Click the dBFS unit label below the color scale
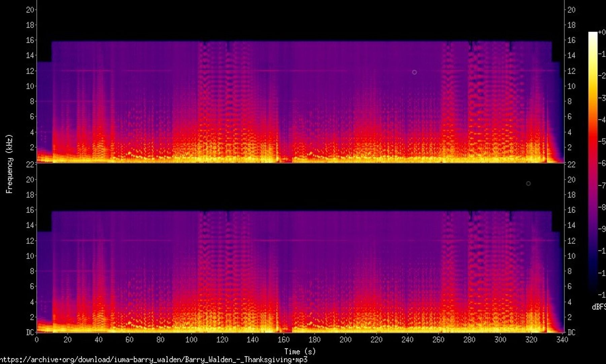Image resolution: width=606 pixels, height=364 pixels. tap(599, 307)
